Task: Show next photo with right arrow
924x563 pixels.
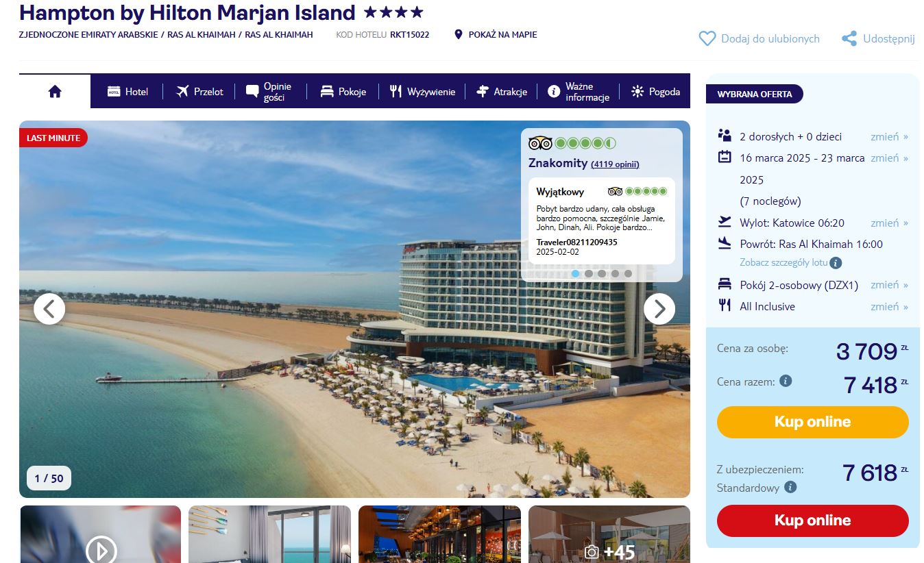Action: pos(659,309)
